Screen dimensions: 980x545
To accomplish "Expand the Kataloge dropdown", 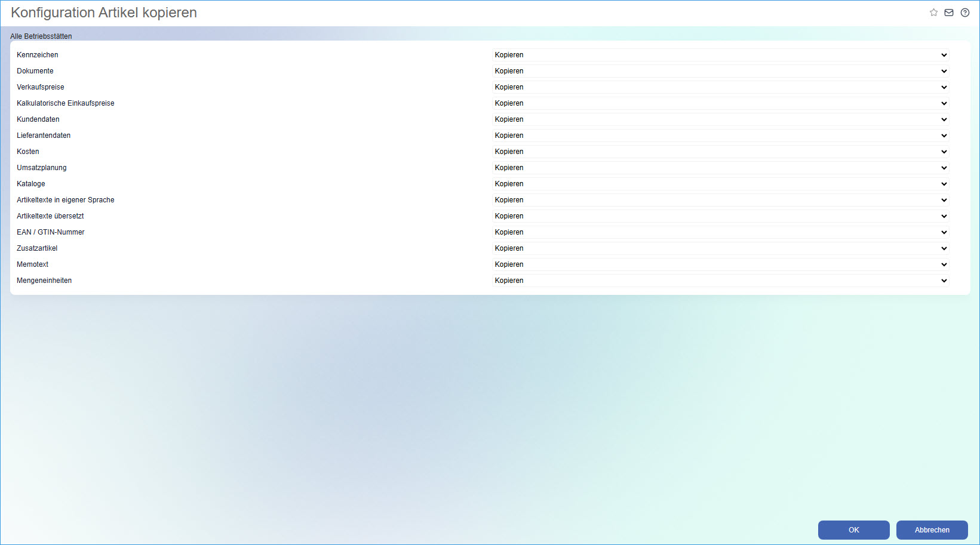I will [x=721, y=184].
